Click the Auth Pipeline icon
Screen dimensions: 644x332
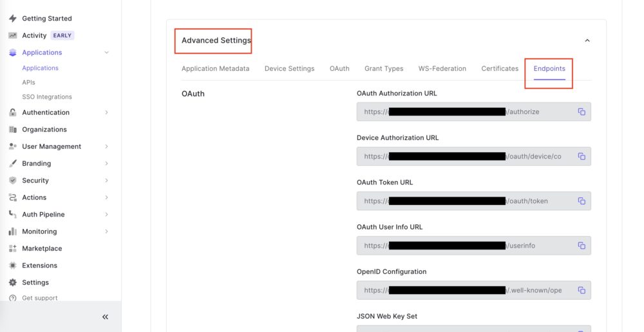point(13,215)
